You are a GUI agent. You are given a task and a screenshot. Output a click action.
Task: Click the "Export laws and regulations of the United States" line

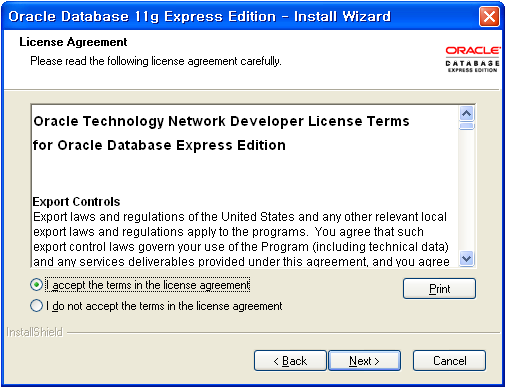[240, 217]
